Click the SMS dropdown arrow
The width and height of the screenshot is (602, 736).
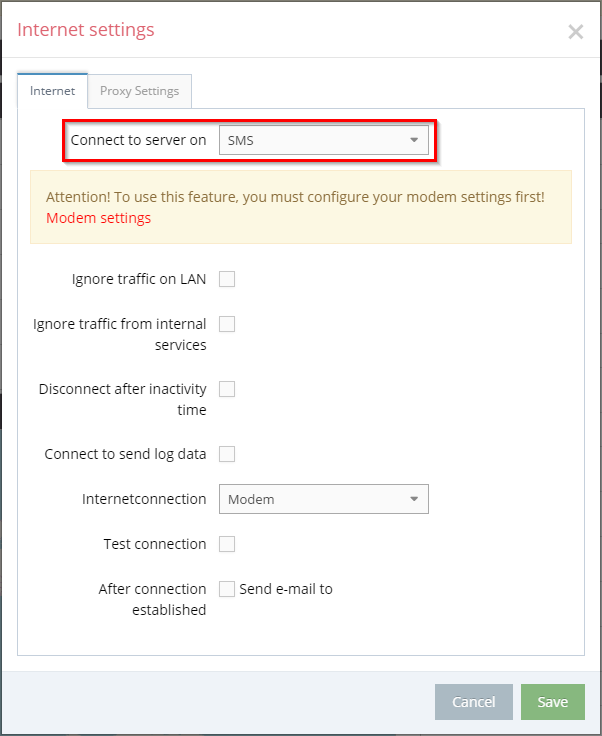pos(414,140)
